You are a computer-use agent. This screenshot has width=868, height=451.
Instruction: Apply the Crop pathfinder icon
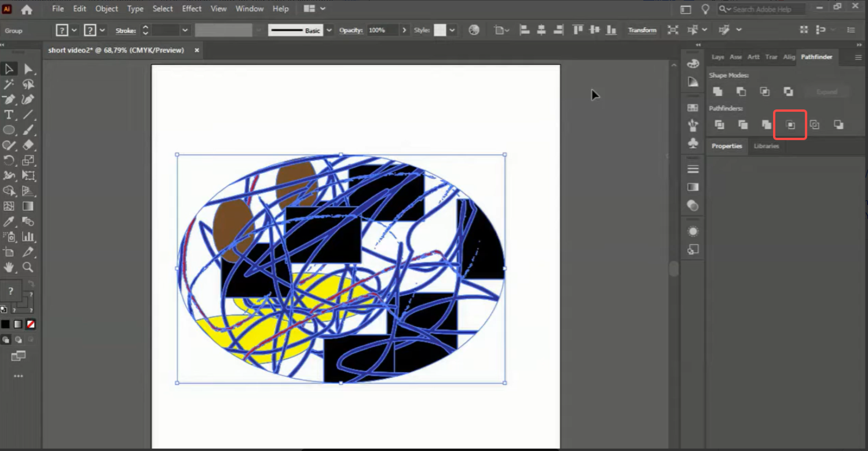click(x=790, y=124)
